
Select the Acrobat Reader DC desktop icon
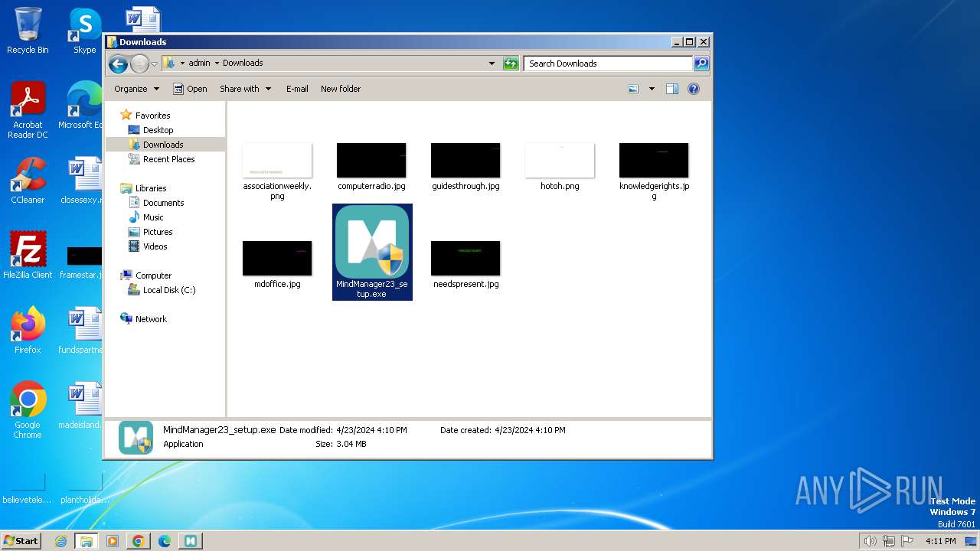[28, 109]
